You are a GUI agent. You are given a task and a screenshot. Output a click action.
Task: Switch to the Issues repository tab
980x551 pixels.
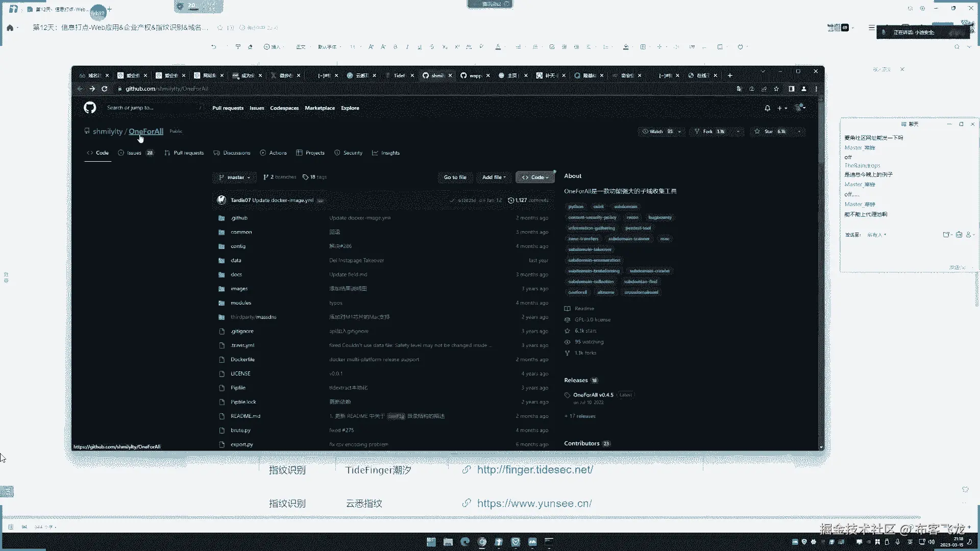[134, 153]
